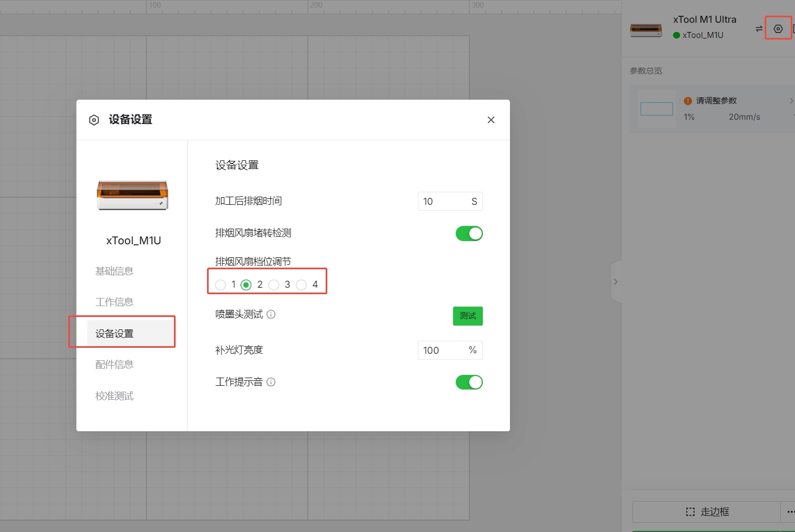Collapse the right panel chevron handle
The height and width of the screenshot is (532, 795).
pyautogui.click(x=616, y=282)
